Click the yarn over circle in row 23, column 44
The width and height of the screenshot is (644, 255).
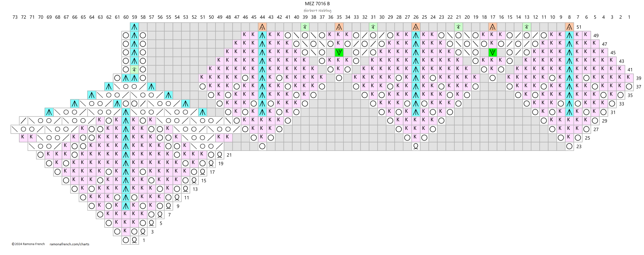[262, 146]
